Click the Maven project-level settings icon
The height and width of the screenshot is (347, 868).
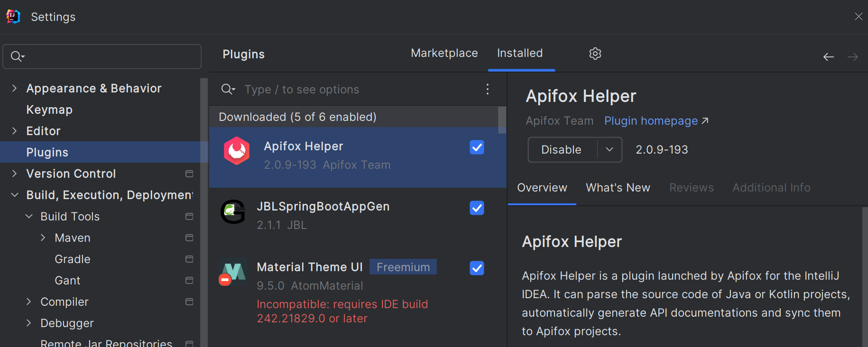pyautogui.click(x=189, y=237)
